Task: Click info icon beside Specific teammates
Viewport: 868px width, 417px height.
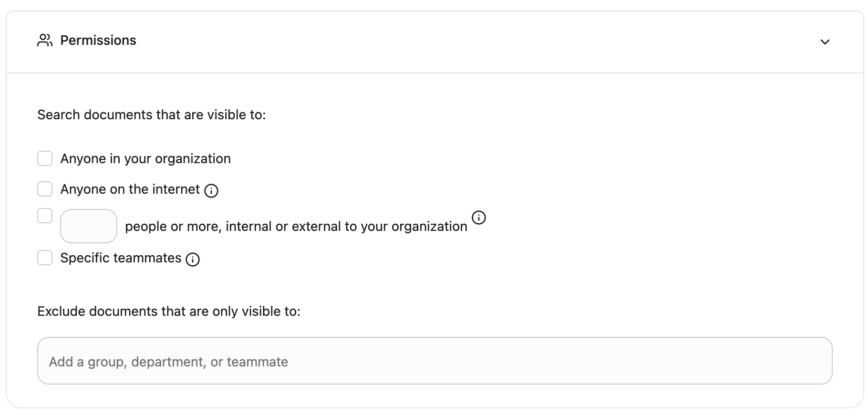Action: (193, 260)
